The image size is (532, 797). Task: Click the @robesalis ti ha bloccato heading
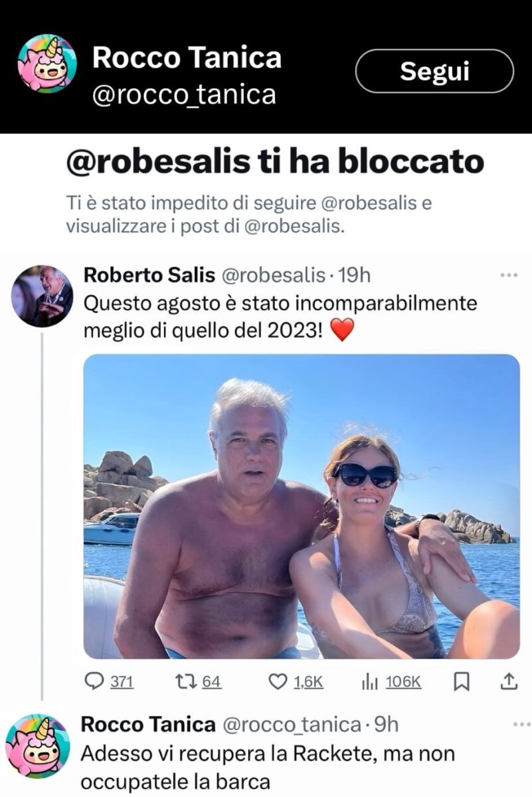click(275, 161)
